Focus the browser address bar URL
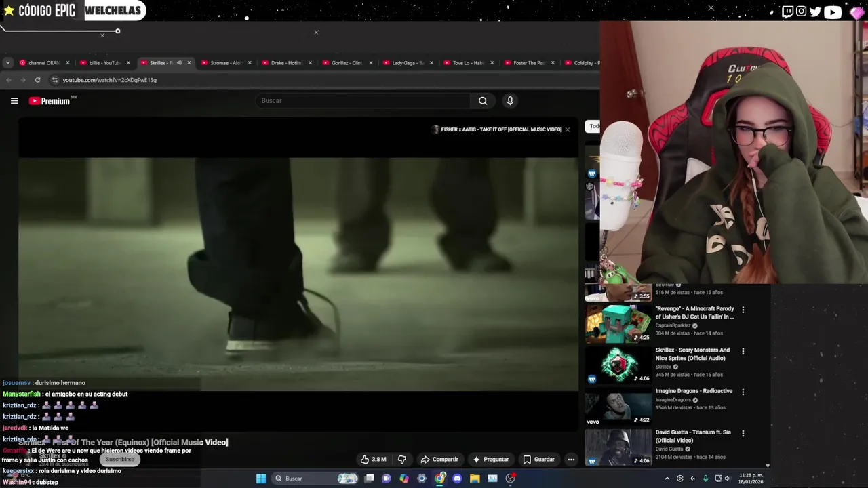Viewport: 868px width, 488px height. coord(109,80)
